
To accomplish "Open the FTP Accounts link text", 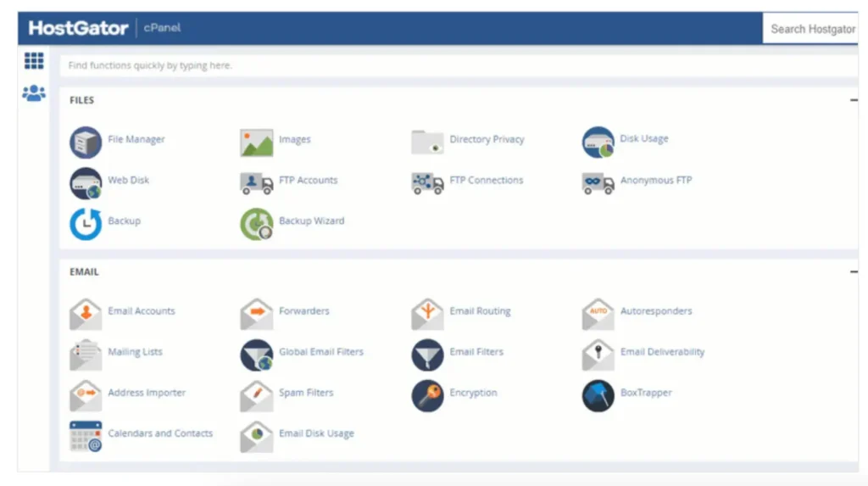I will (308, 180).
